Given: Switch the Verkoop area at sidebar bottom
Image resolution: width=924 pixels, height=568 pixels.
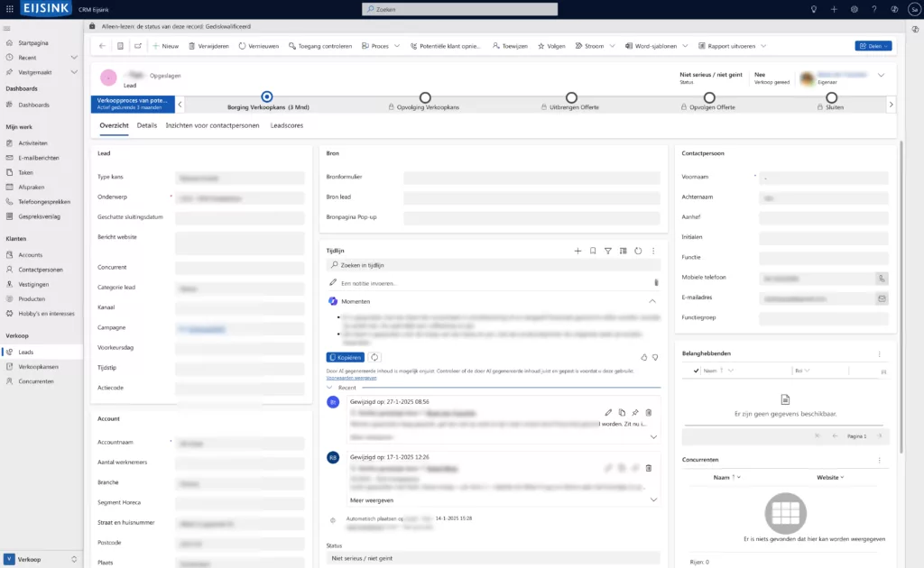Looking at the screenshot, I should 42,559.
